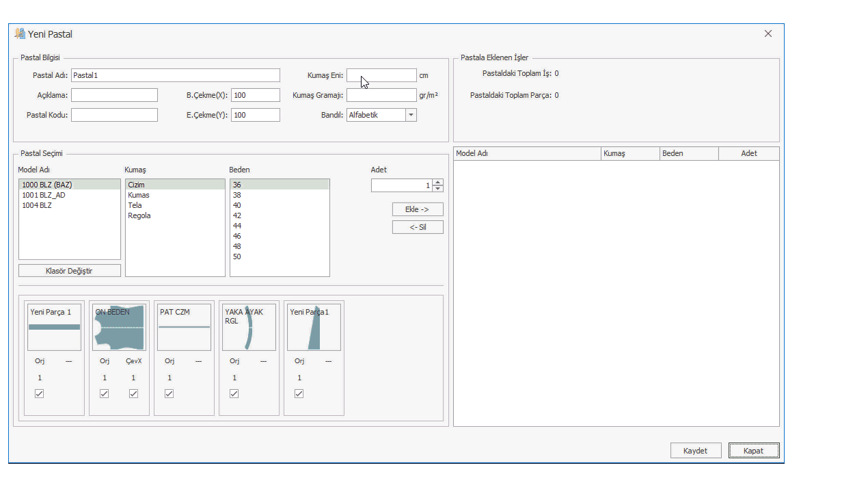Select model 1001 BLZ_AD in the list
This screenshot has width=868, height=487.
click(44, 195)
